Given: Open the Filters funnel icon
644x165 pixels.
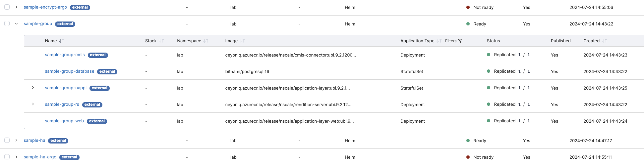Looking at the screenshot, I should click(460, 41).
